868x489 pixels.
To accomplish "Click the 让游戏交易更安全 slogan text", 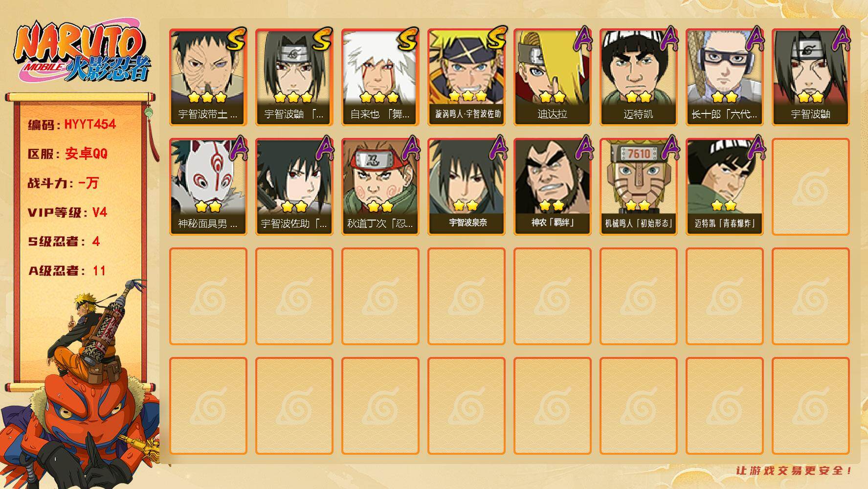I will click(x=794, y=470).
